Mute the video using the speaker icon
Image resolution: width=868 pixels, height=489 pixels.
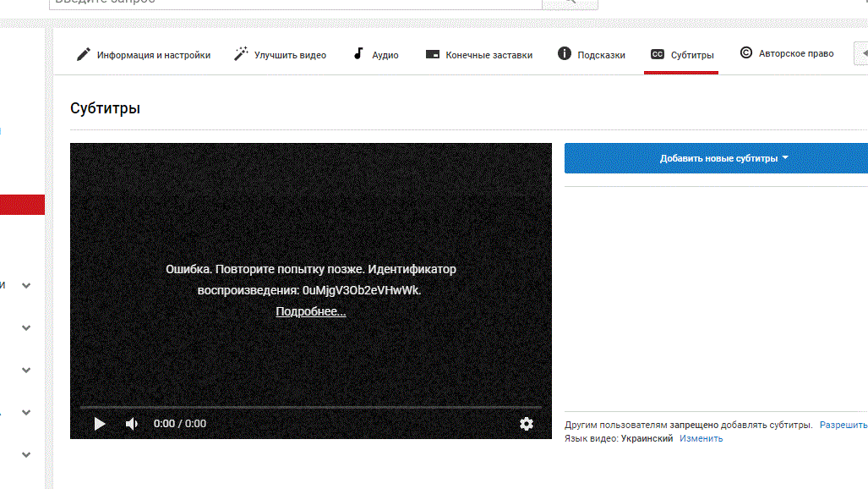[131, 424]
